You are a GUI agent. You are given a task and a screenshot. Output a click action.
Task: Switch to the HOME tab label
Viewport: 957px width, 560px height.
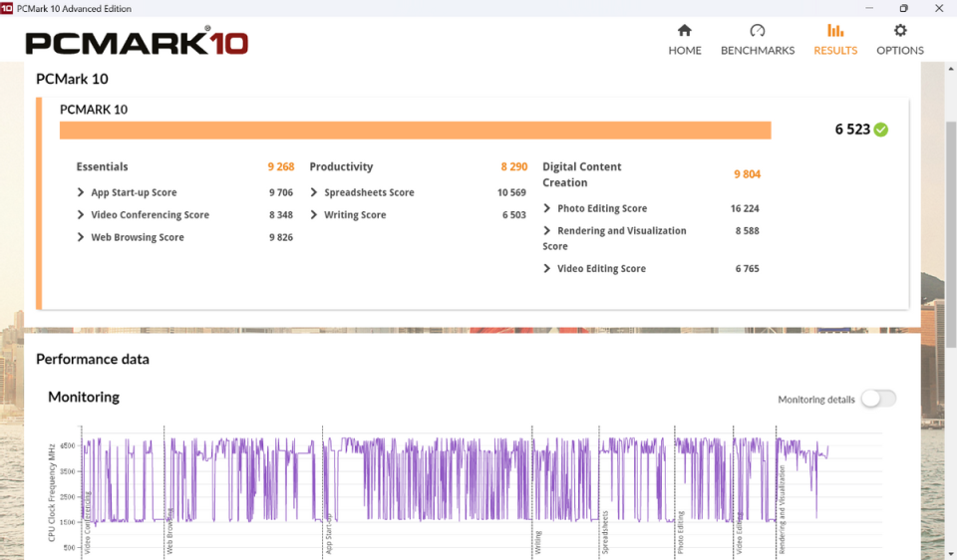tap(684, 51)
